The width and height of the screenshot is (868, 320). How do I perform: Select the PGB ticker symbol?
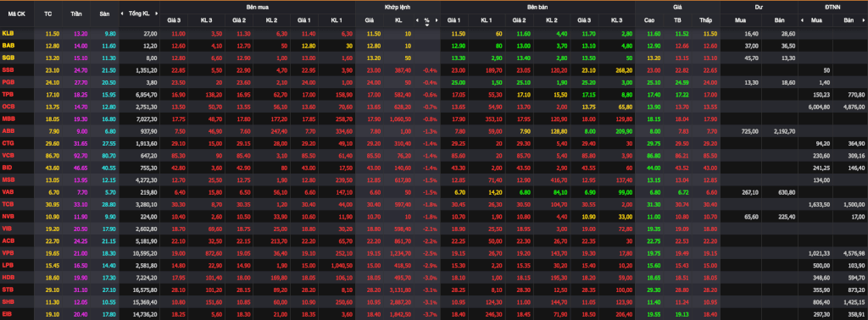pos(8,82)
